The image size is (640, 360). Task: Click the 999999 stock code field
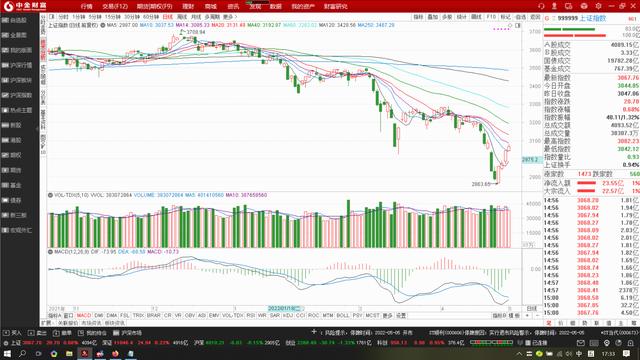(x=568, y=19)
